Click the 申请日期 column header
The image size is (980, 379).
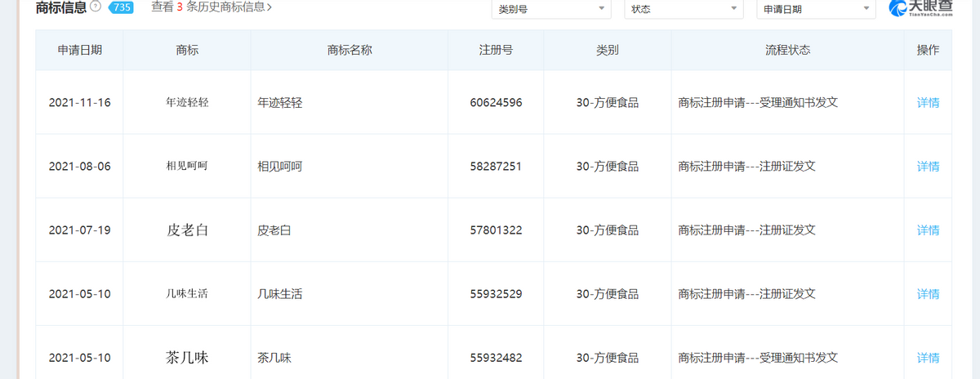point(80,50)
